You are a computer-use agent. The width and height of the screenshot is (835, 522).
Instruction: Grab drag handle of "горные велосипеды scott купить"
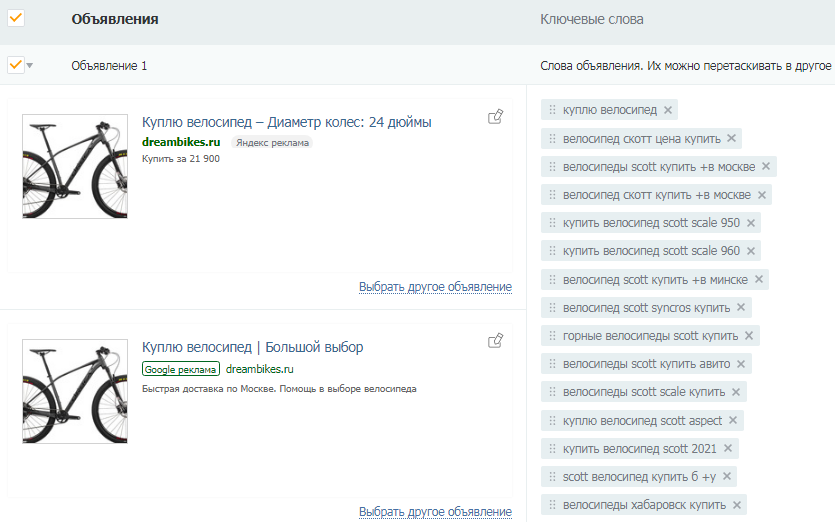point(552,336)
